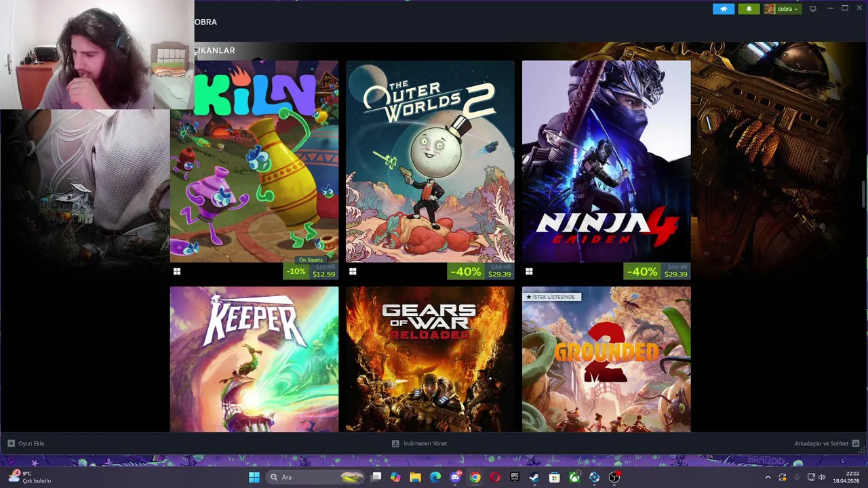The image size is (868, 488).
Task: Open İndirmeleri Yönet downloads manager
Action: click(419, 443)
